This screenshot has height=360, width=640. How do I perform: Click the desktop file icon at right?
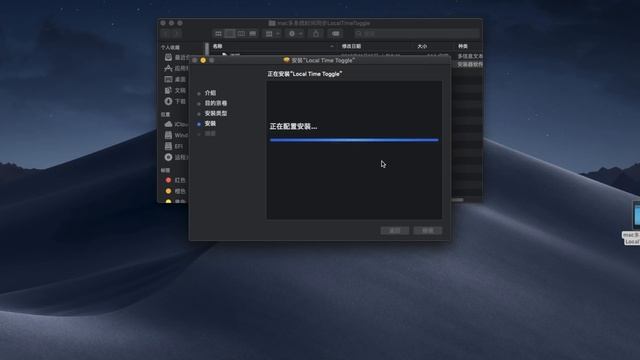pyautogui.click(x=636, y=215)
